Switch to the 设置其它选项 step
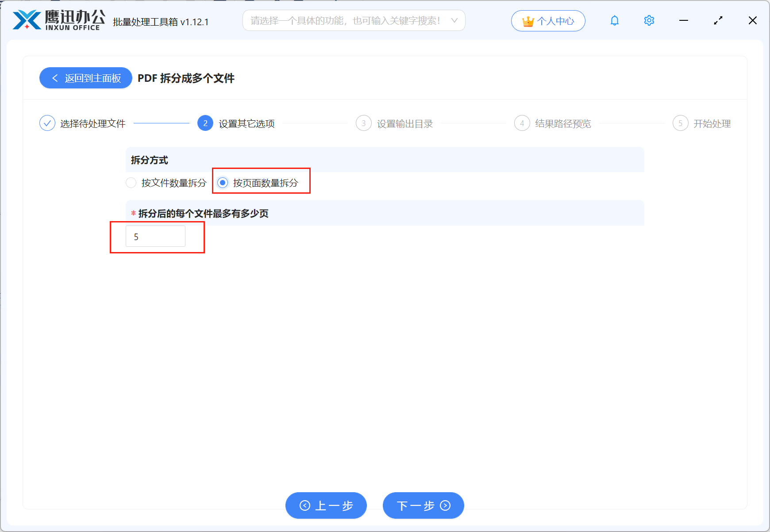The height and width of the screenshot is (532, 770). tap(205, 123)
